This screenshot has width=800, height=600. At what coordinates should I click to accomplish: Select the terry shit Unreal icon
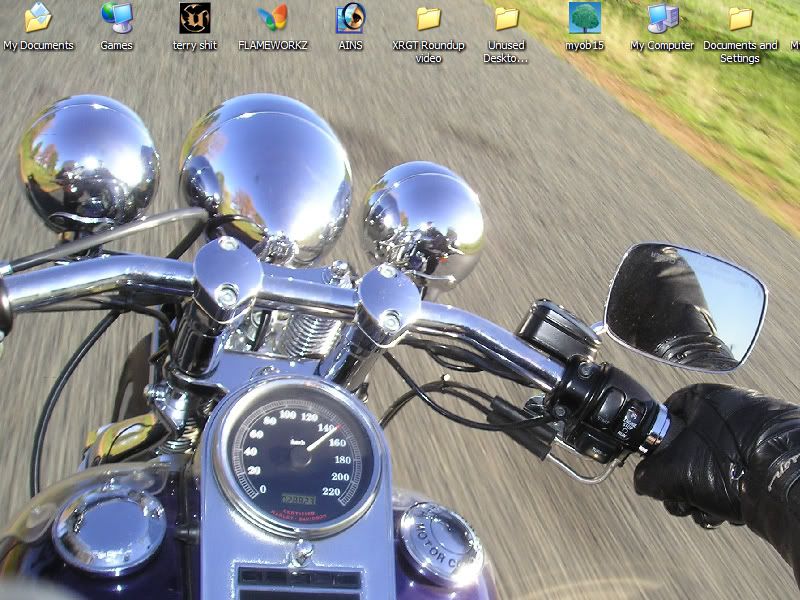pos(195,18)
